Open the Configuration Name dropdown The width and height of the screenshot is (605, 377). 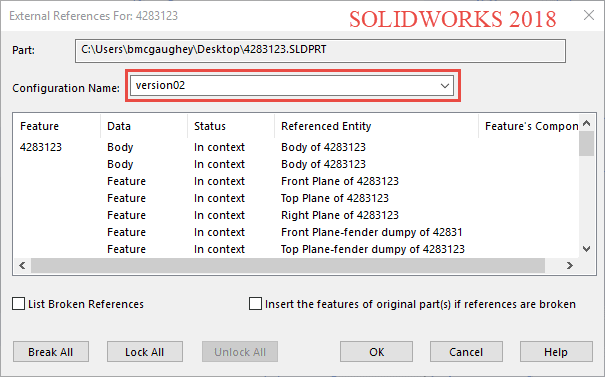[292, 86]
